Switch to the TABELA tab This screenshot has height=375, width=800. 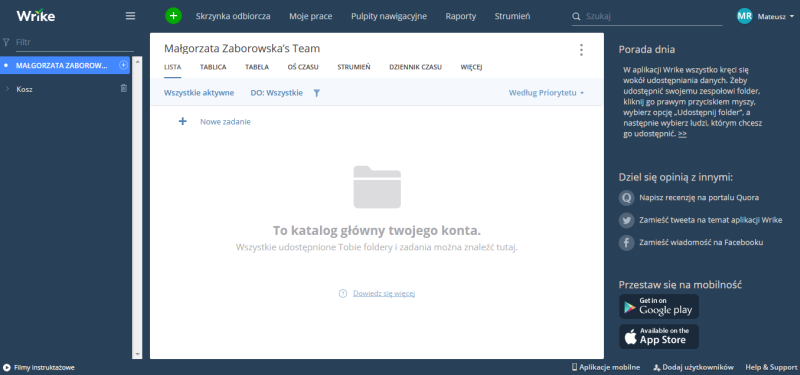pos(257,67)
